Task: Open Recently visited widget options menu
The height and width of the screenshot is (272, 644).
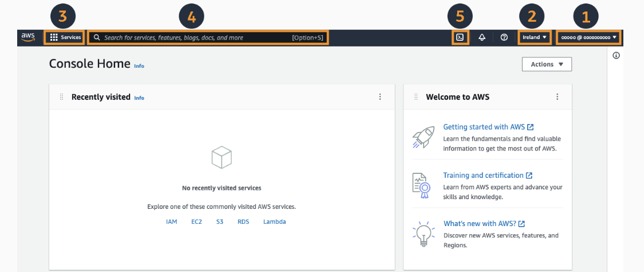Action: click(380, 97)
